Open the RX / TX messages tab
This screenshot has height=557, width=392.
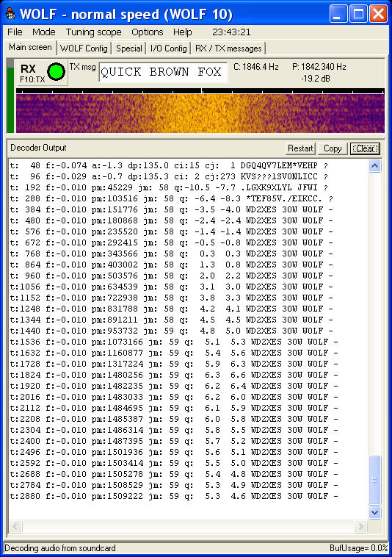[228, 48]
